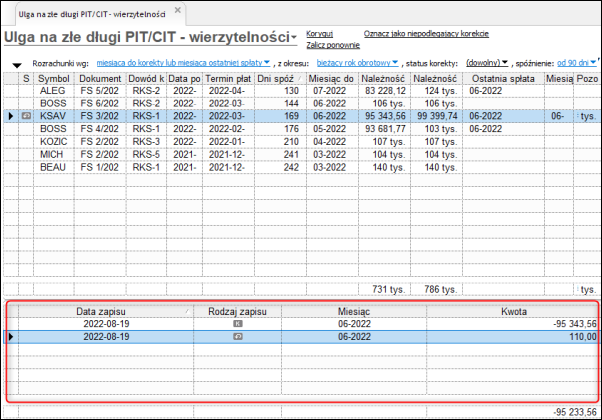This screenshot has width=602, height=420.
Task: Click the correction status icon in KSAV row
Action: click(x=26, y=116)
